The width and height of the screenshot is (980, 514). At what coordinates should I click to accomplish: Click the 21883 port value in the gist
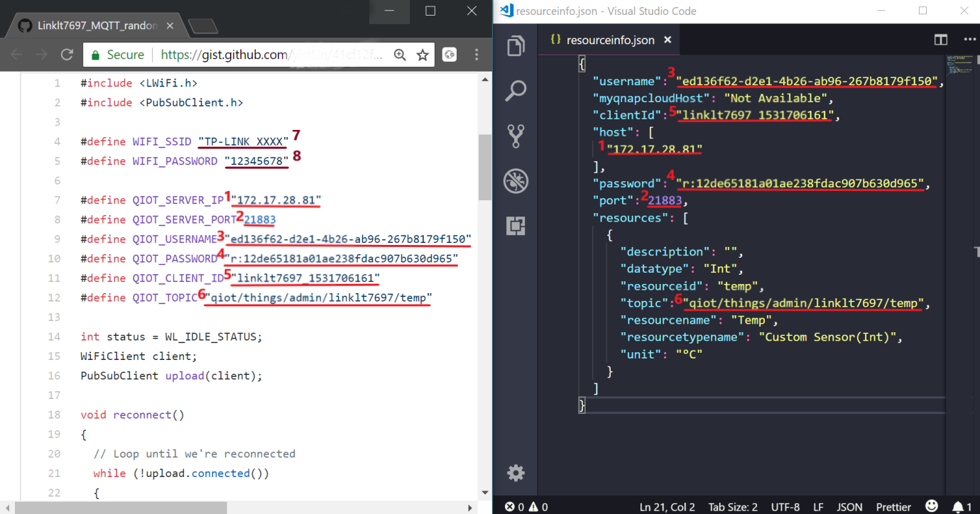coord(259,219)
